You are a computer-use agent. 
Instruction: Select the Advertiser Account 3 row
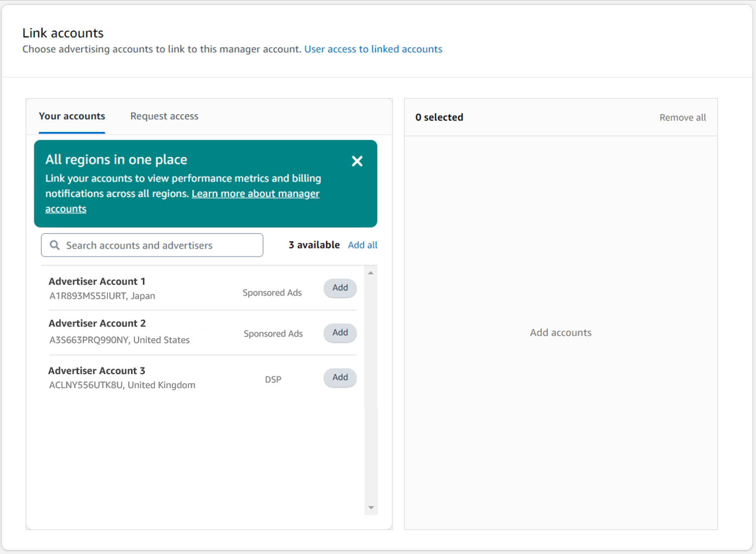pos(148,377)
